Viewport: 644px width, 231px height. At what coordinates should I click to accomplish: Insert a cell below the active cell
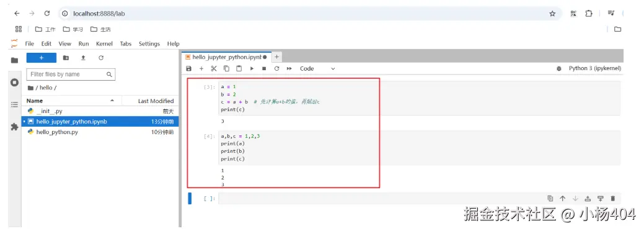click(601, 199)
